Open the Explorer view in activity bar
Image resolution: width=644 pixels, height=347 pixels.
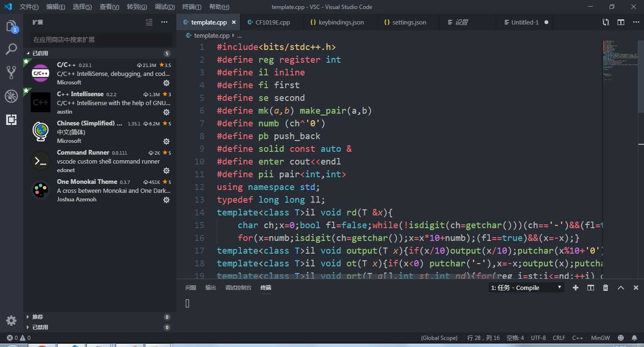(11, 26)
